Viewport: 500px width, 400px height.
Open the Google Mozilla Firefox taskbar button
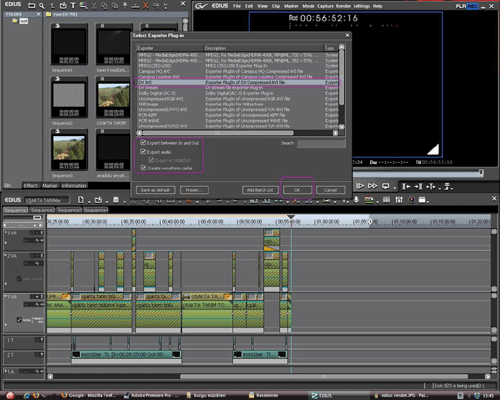tap(88, 395)
